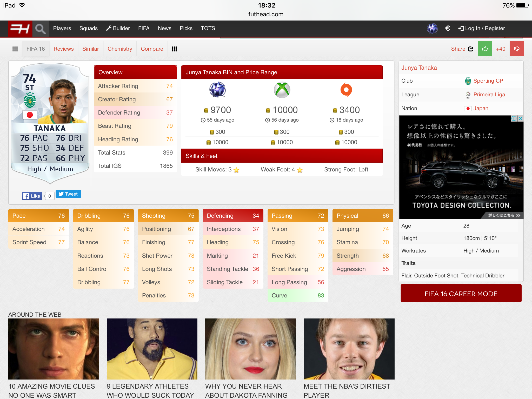Open the FIFA menu
The image size is (532, 399).
pyautogui.click(x=144, y=28)
